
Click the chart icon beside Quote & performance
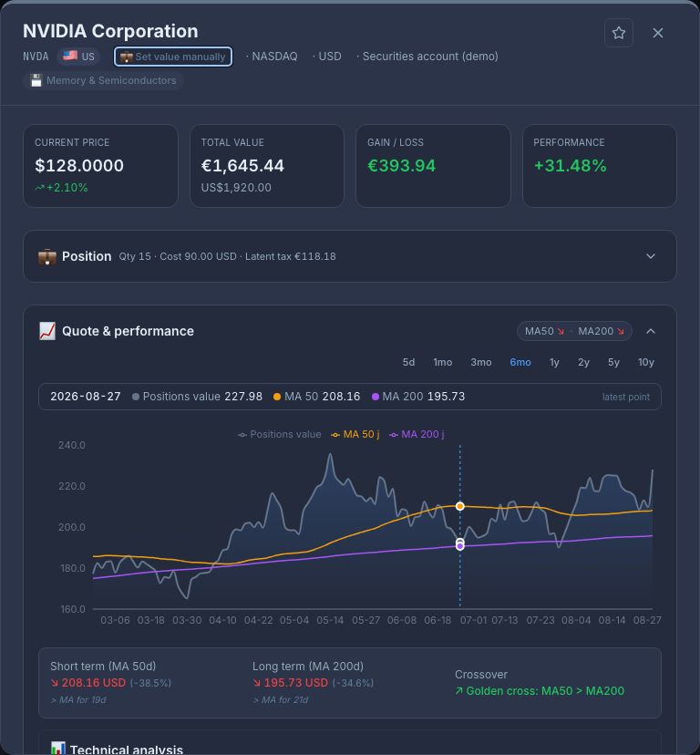[47, 331]
